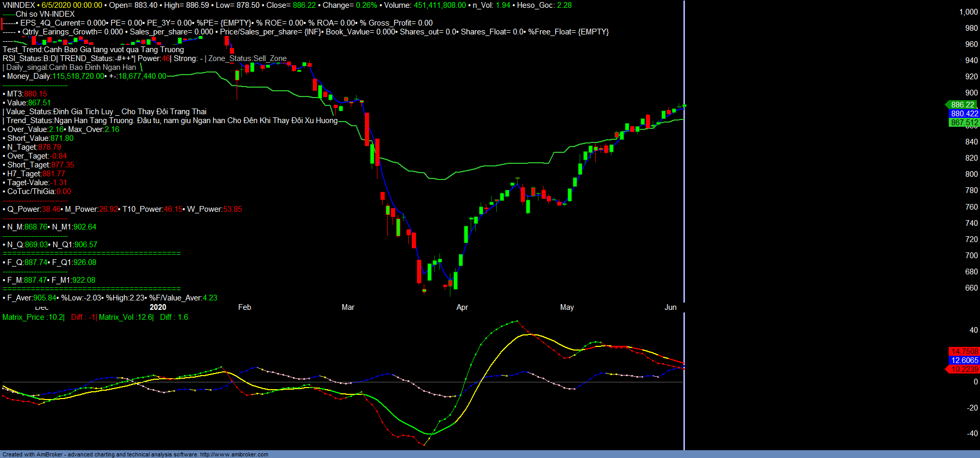This screenshot has width=980, height=458.
Task: Select the Trend_Status text line
Action: [x=172, y=120]
